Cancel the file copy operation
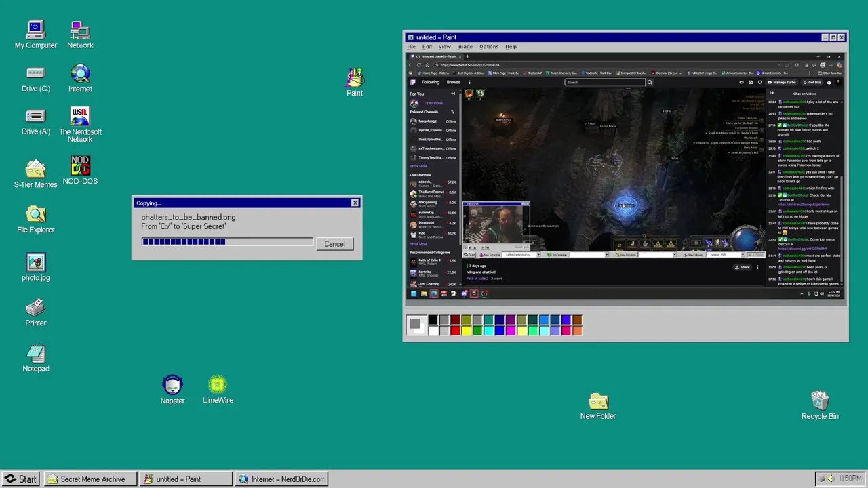The image size is (868, 488). tap(334, 244)
